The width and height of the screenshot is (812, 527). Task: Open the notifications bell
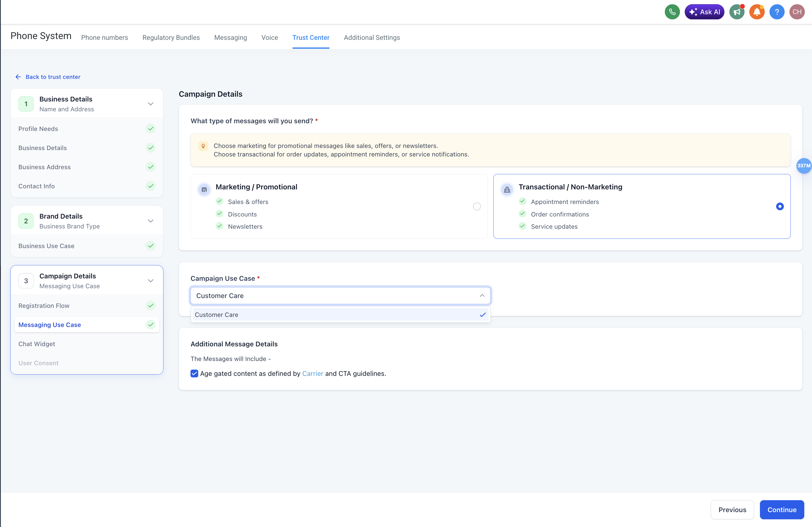tap(756, 12)
